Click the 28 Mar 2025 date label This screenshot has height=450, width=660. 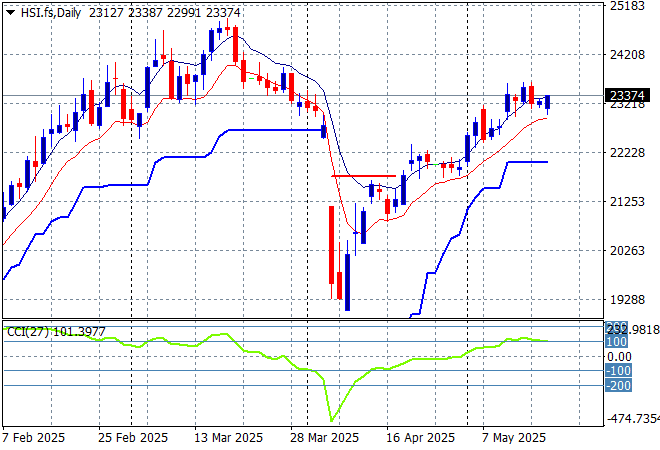(324, 438)
